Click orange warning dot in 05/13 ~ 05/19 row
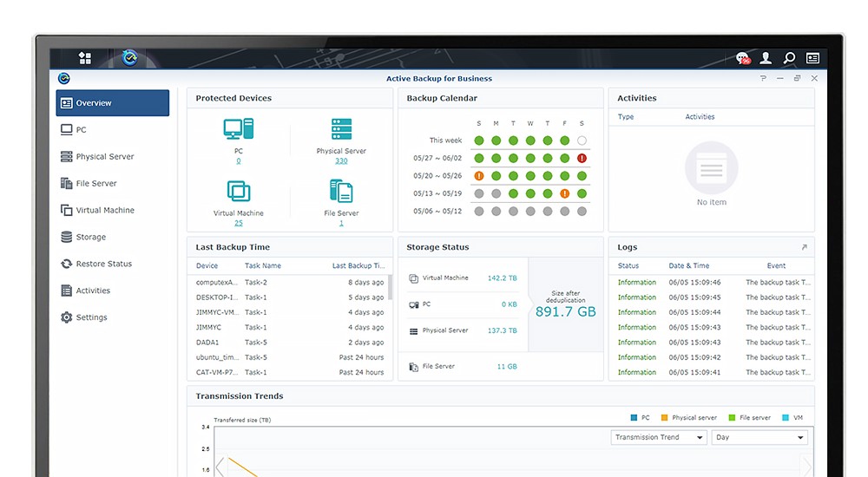This screenshot has height=477, width=868. point(565,193)
